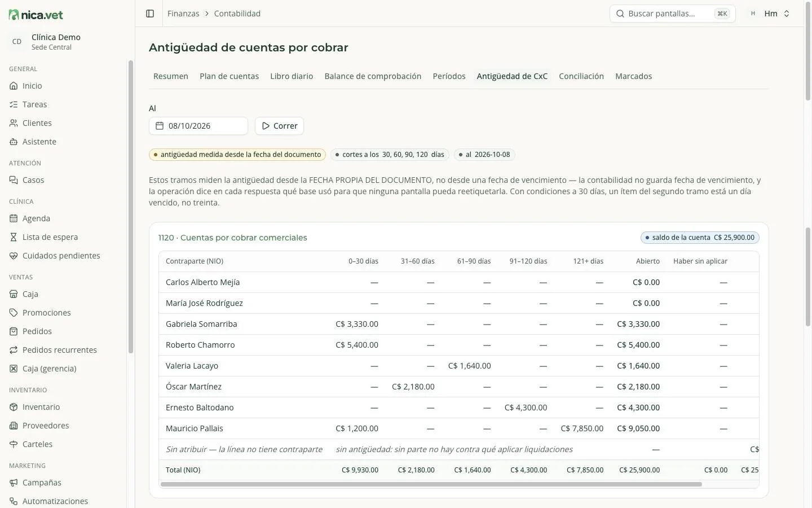Click the Casos chat icon
Screen dimensions: 812x508
14,180
